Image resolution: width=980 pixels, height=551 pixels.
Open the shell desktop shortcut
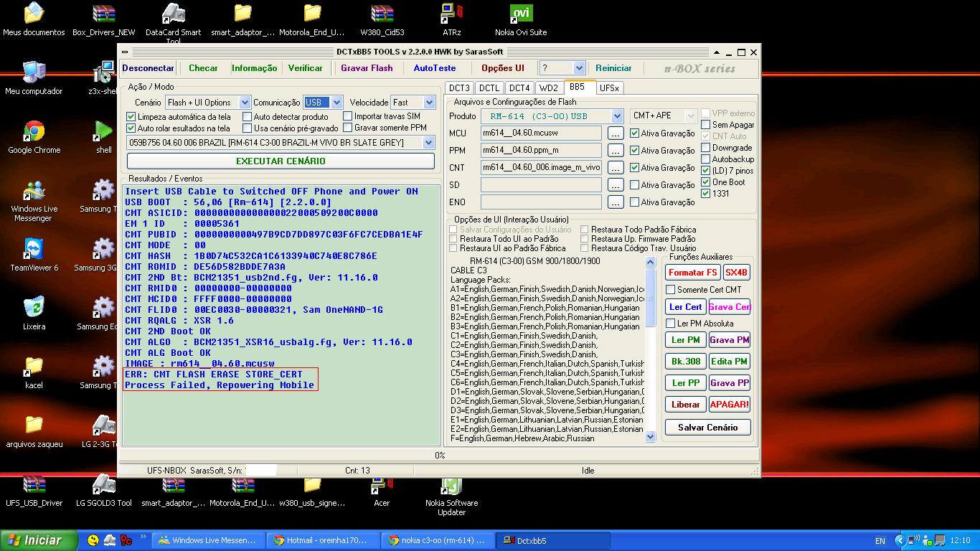point(104,137)
